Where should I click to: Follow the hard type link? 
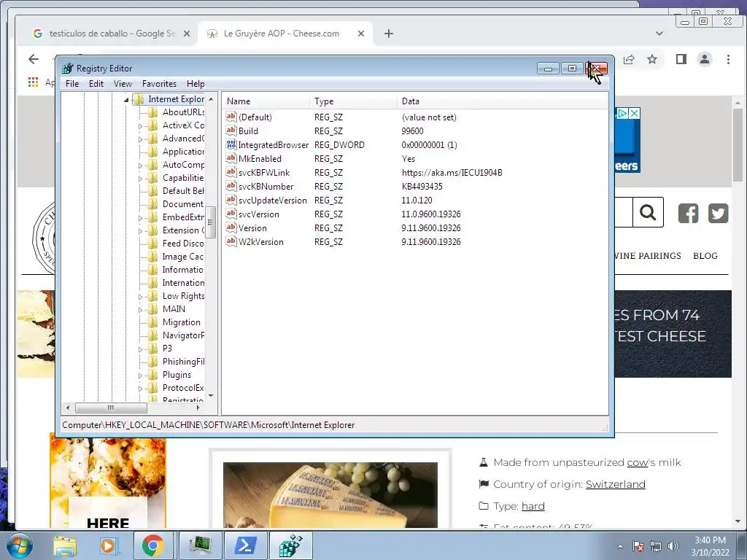point(533,506)
